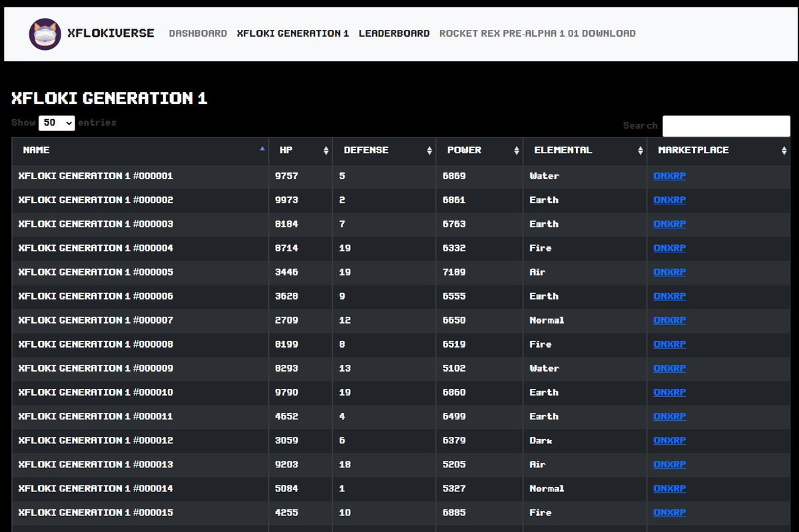Viewport: 799px width, 532px height.
Task: Open the Show entries dropdown set to 50
Action: click(x=57, y=123)
